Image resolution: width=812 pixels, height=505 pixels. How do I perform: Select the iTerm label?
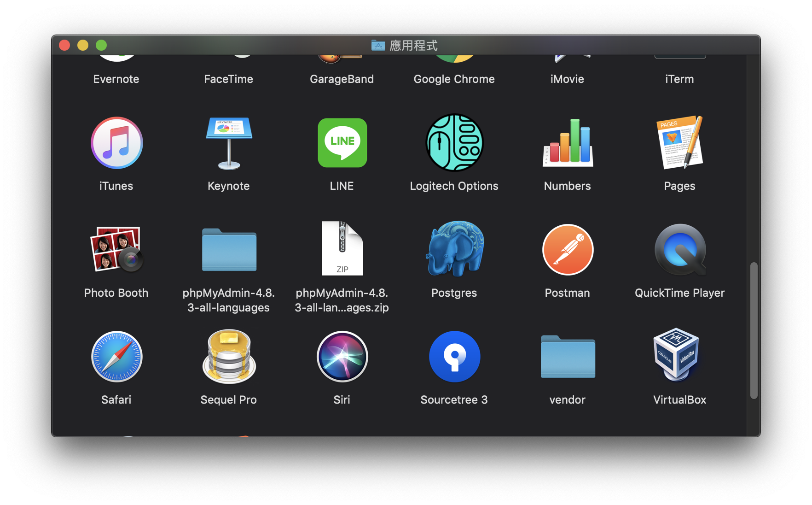679,79
